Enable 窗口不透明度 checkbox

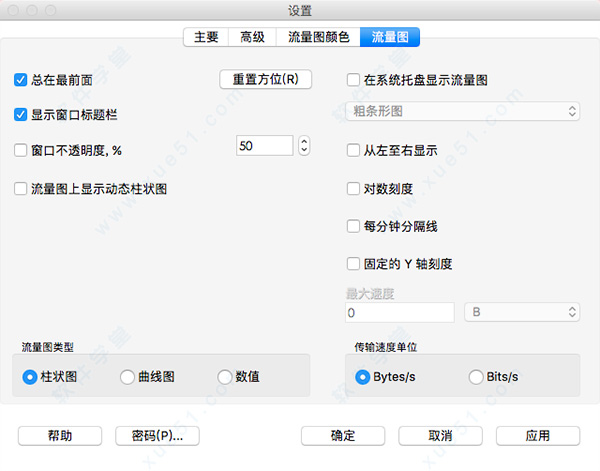click(x=22, y=150)
